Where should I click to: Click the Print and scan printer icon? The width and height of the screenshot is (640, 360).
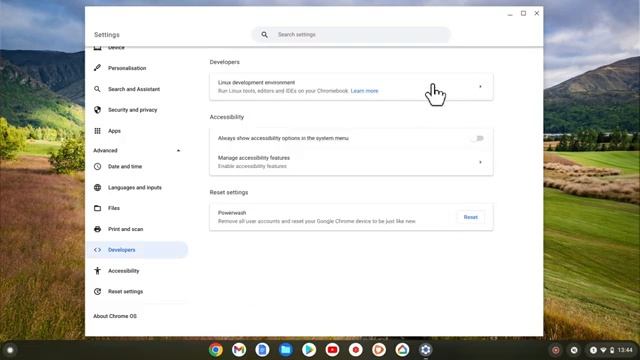98,229
